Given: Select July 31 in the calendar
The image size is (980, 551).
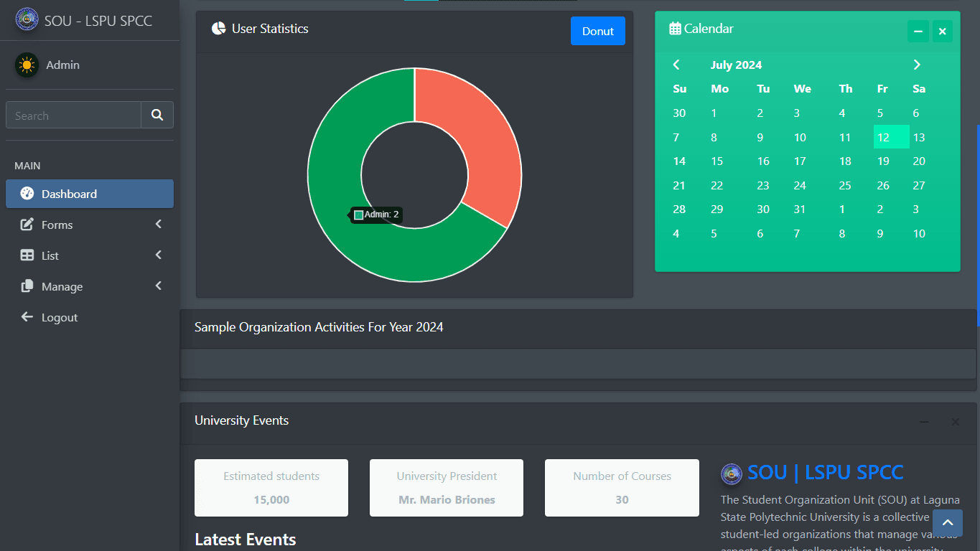Looking at the screenshot, I should coord(800,209).
